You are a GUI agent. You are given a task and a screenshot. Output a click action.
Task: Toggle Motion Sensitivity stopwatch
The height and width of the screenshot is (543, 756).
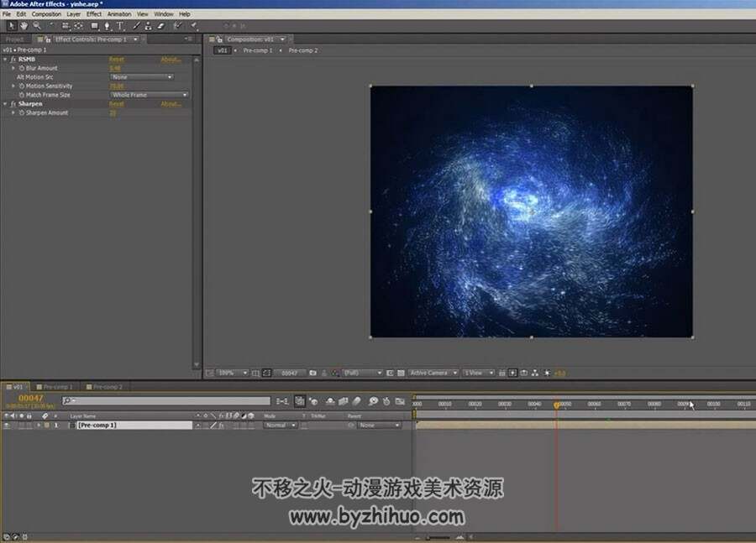pyautogui.click(x=22, y=86)
